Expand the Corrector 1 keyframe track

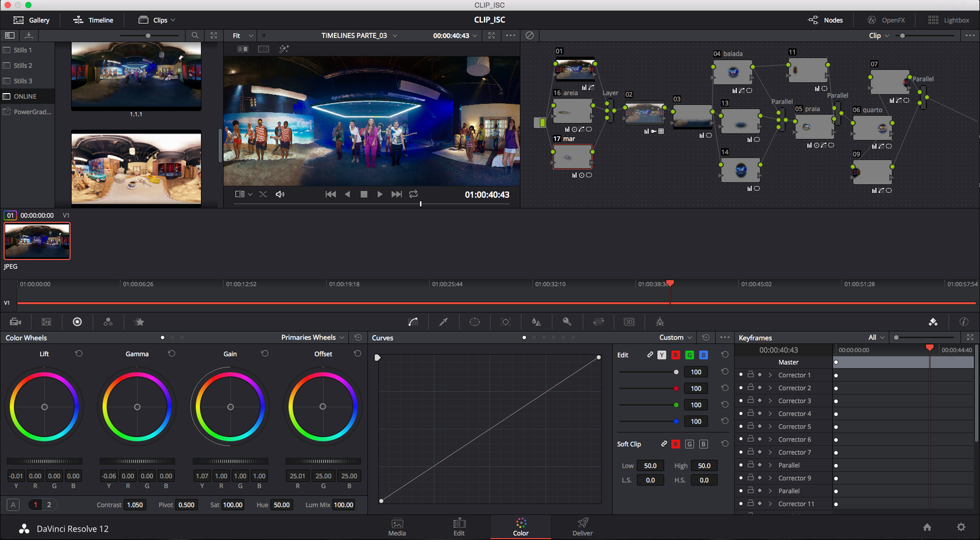point(770,375)
